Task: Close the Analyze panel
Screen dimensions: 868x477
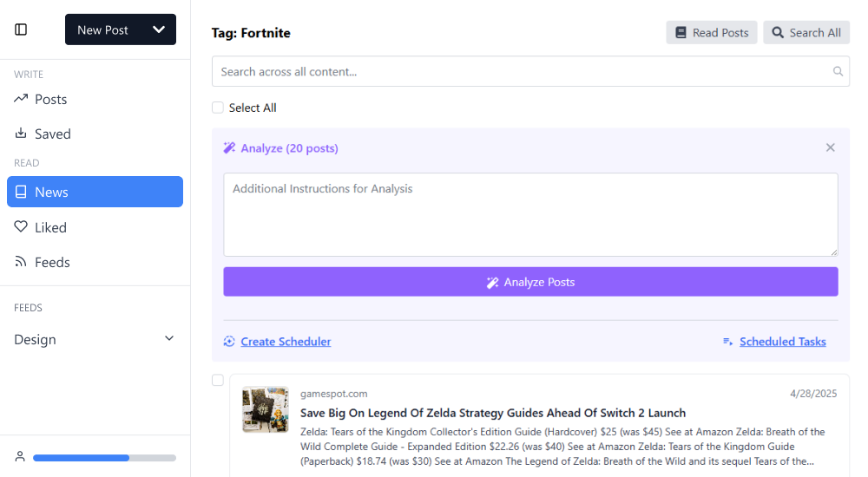Action: click(830, 147)
